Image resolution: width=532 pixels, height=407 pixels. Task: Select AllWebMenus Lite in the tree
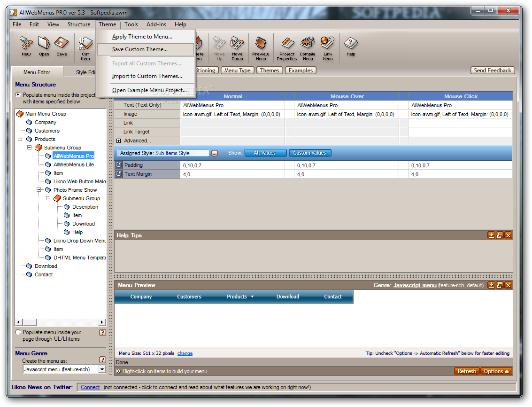point(74,164)
